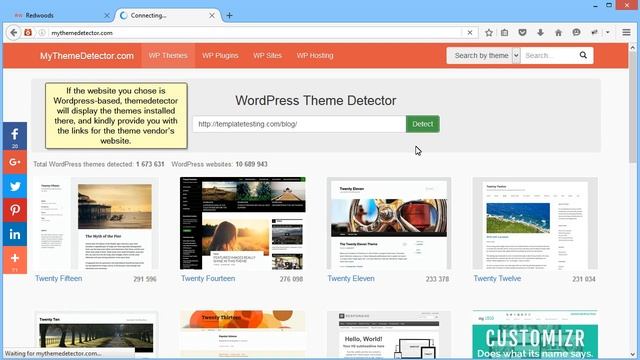This screenshot has width=640, height=360.
Task: Close the Redwoods tab
Action: pos(107,16)
